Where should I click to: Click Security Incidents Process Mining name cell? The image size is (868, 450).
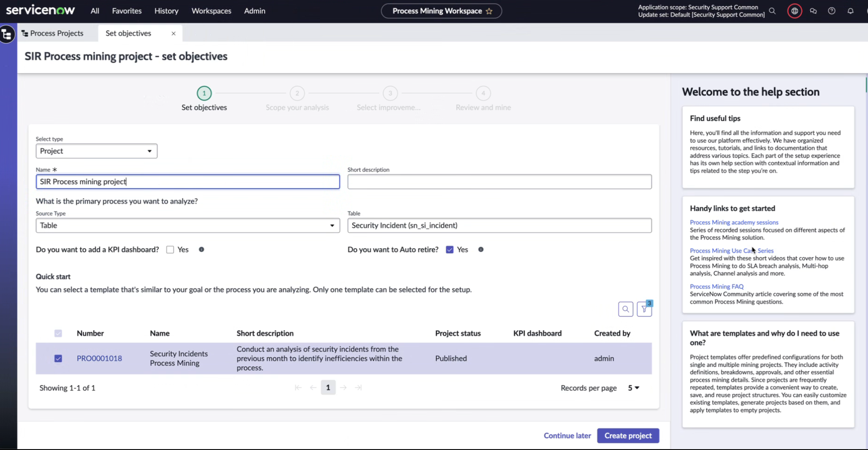[x=179, y=358]
